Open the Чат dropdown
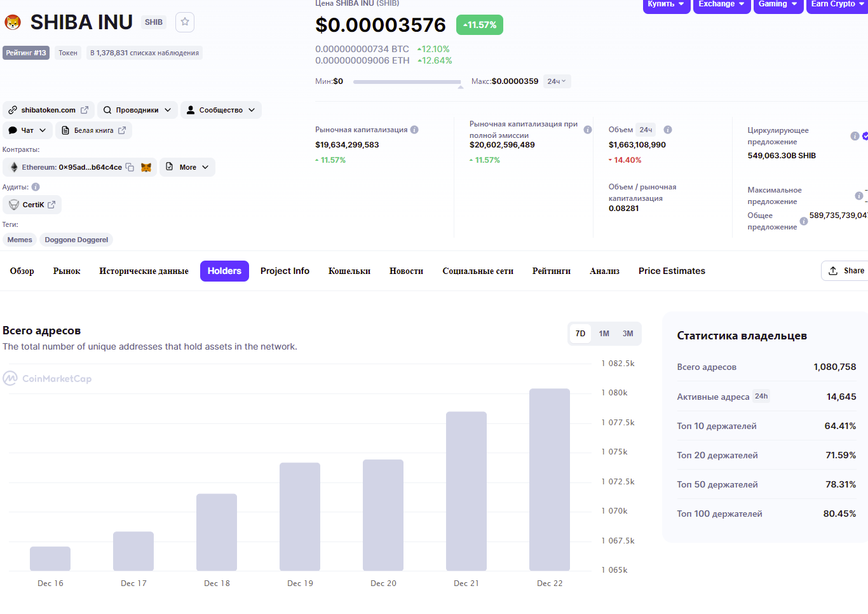 point(27,130)
